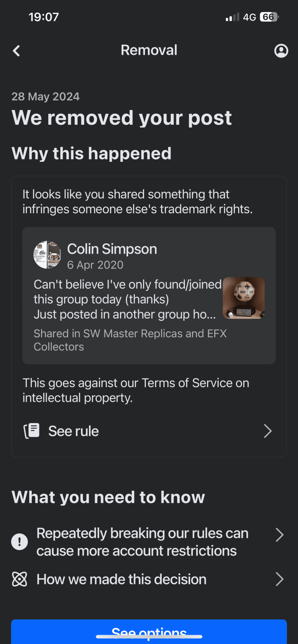Screen dimensions: 298x644
Task: Tap the home indicator bar
Action: coord(149,637)
